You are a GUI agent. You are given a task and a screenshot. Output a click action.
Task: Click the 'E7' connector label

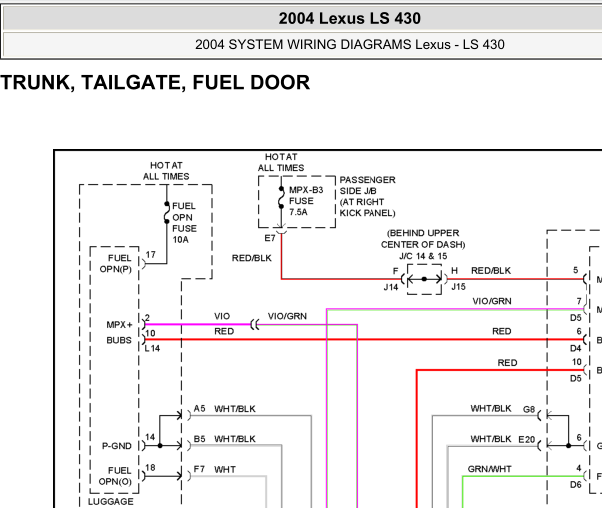(270, 238)
